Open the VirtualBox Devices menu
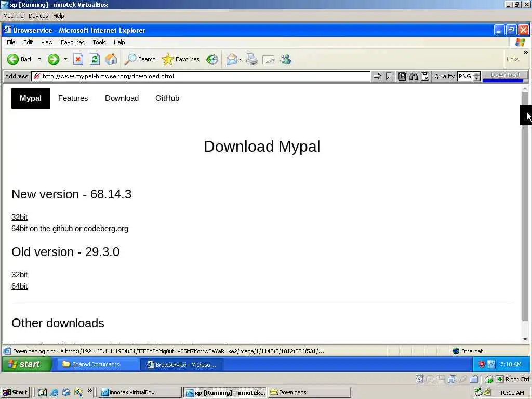The height and width of the screenshot is (399, 532). click(x=38, y=16)
